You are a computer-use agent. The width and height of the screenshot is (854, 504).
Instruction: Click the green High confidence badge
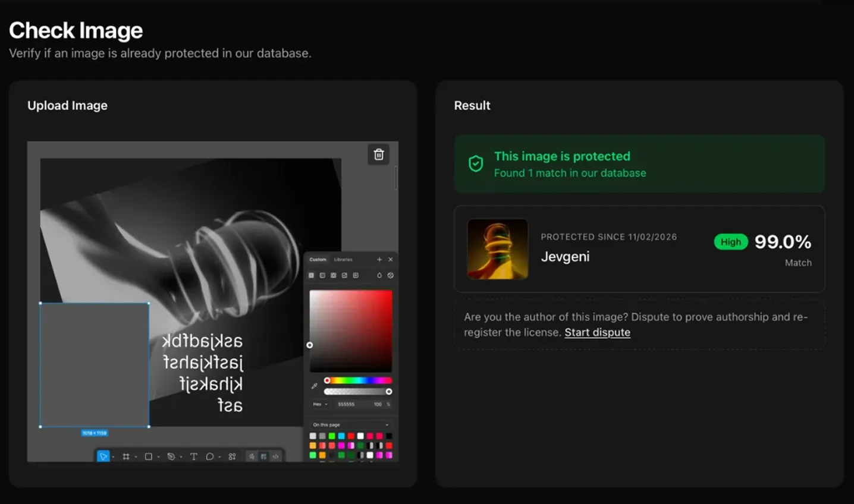731,242
